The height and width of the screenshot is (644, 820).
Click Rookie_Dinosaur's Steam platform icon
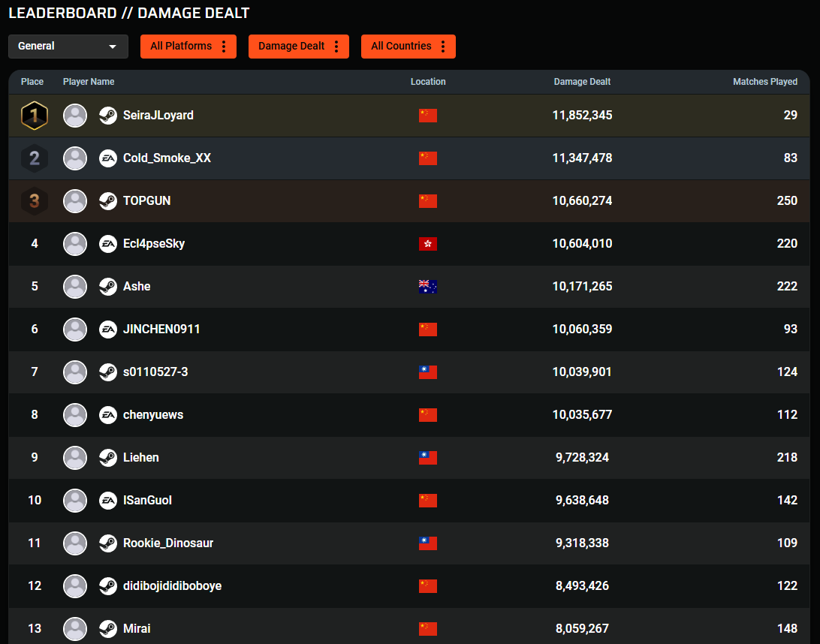(x=107, y=543)
